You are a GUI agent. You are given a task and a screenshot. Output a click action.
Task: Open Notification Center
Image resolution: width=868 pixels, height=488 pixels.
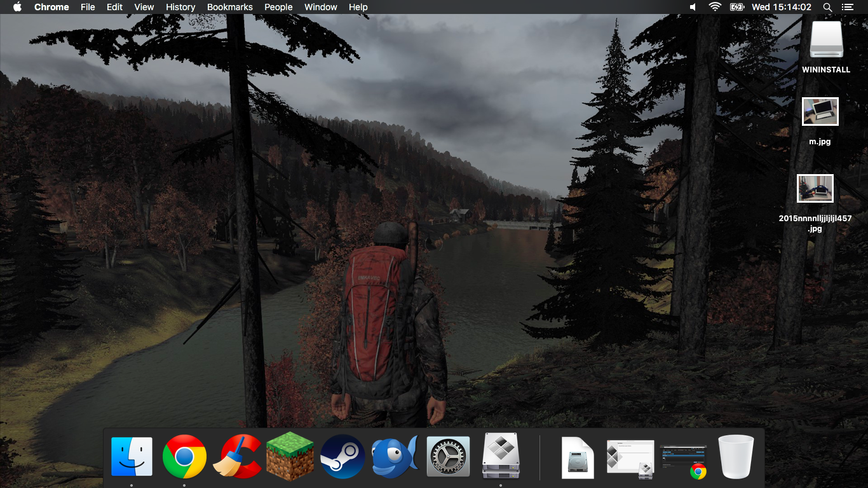[847, 7]
